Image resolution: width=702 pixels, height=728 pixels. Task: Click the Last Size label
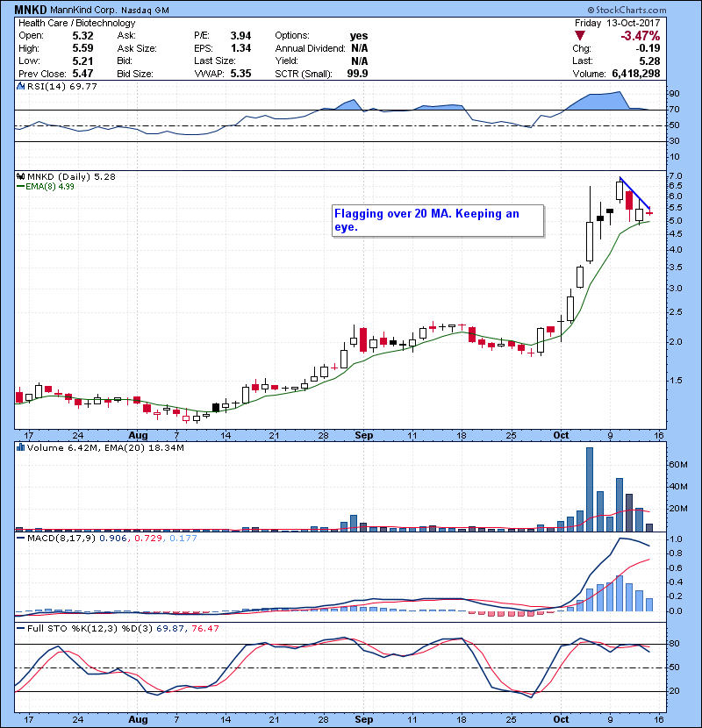[215, 61]
